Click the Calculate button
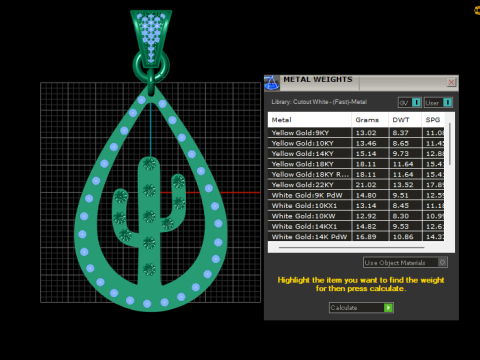The width and height of the screenshot is (480, 360). coord(361,307)
